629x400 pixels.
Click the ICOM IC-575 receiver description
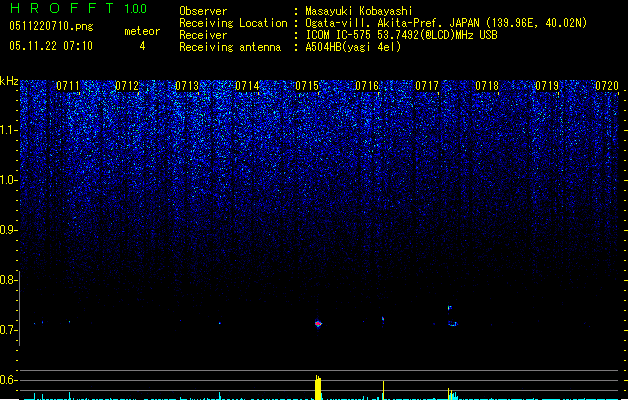coord(401,35)
